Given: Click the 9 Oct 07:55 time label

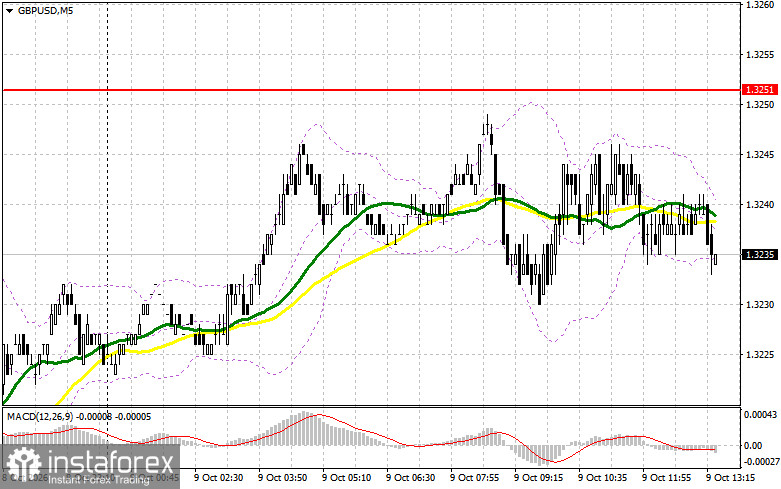Looking at the screenshot, I should pos(475,478).
